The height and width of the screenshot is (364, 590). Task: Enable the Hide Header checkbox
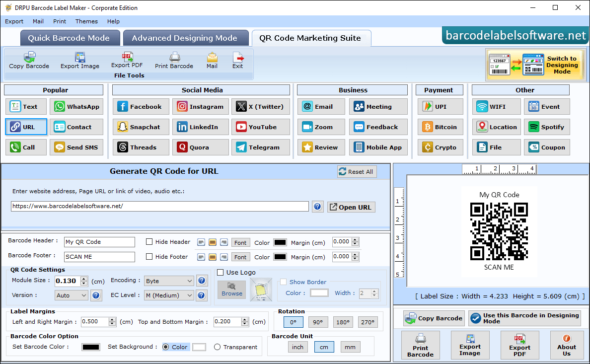[149, 242]
